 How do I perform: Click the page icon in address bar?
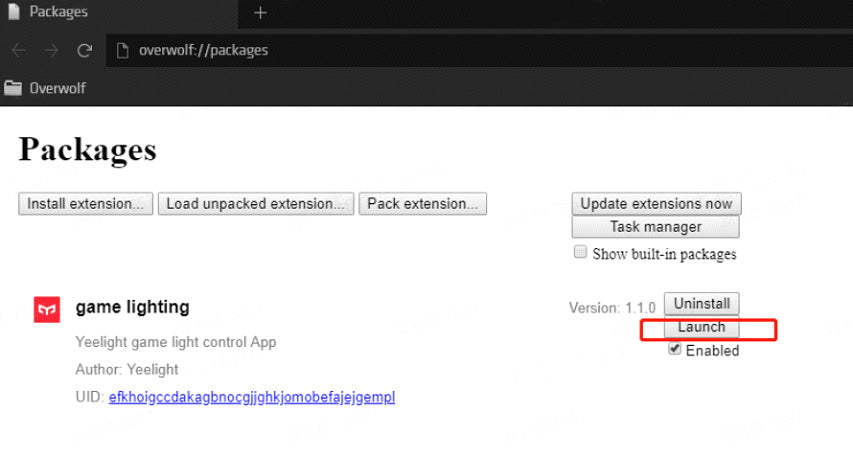coord(122,50)
